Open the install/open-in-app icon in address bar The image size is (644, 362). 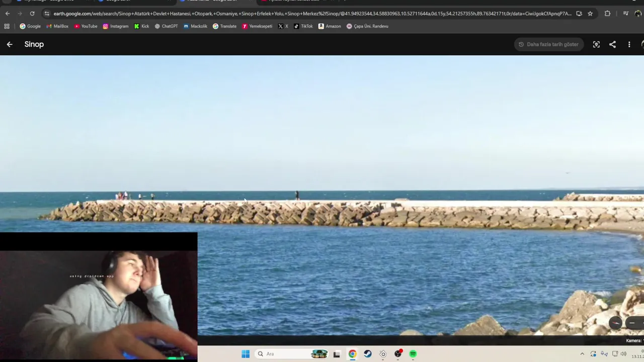point(579,14)
